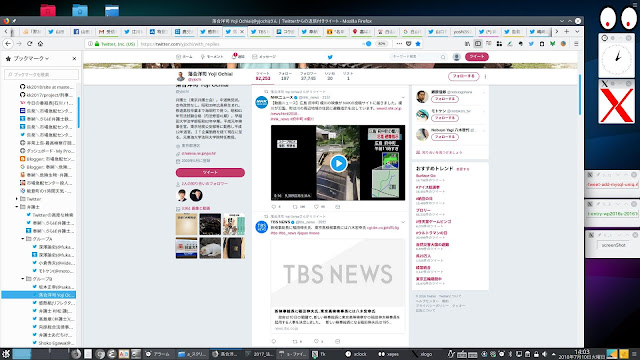
Task: Open the page actions three-dot menu
Action: coord(399,44)
